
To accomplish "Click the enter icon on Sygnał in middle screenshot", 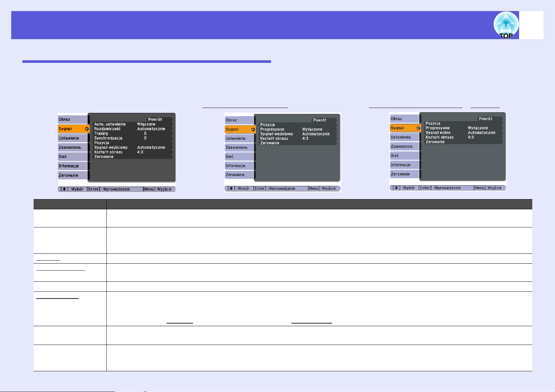I will click(x=253, y=129).
